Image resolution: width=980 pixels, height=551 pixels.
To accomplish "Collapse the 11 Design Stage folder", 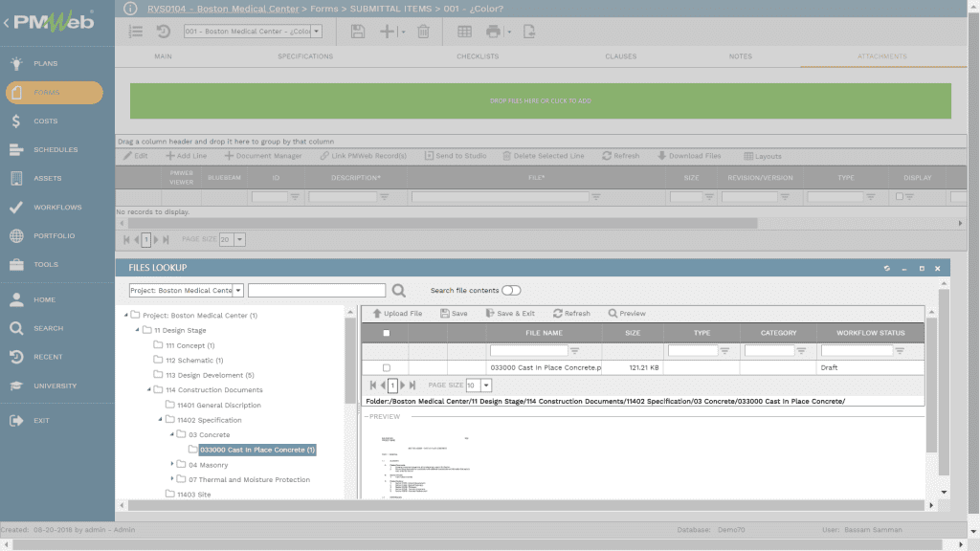I will click(x=138, y=330).
